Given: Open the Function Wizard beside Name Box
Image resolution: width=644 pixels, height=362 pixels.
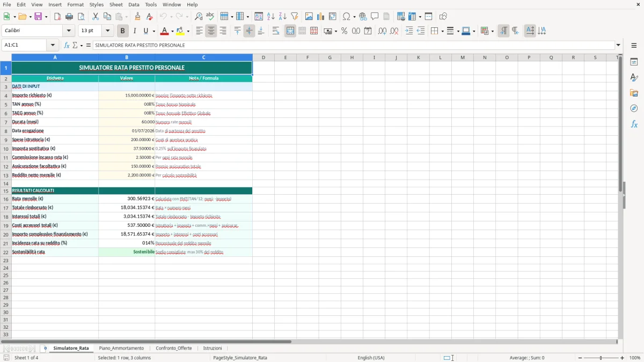Looking at the screenshot, I should coord(67,45).
